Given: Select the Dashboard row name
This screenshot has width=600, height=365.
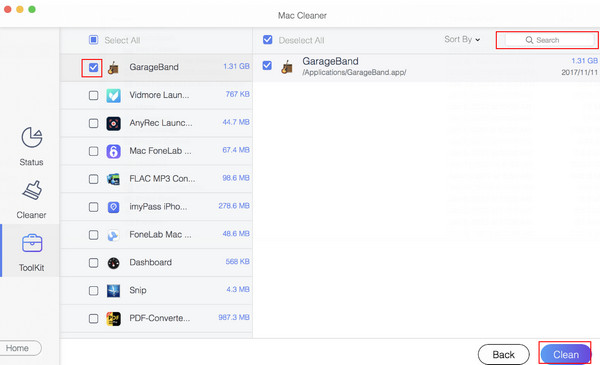Looking at the screenshot, I should pyautogui.click(x=150, y=262).
